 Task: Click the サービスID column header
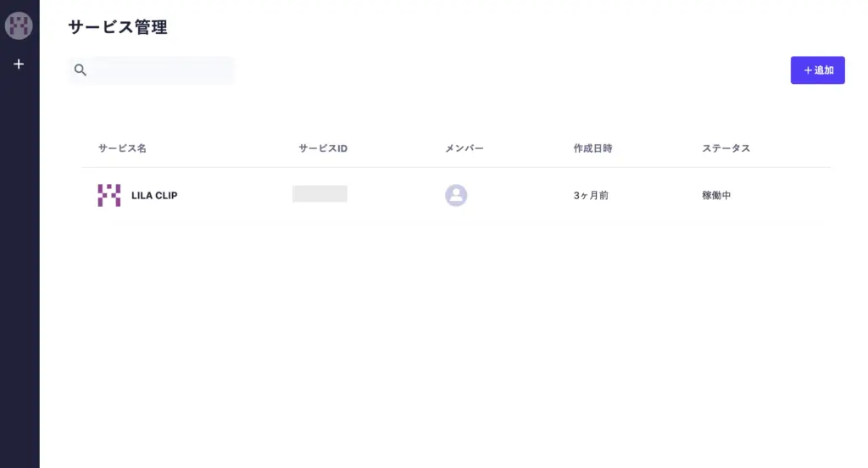[x=323, y=148]
